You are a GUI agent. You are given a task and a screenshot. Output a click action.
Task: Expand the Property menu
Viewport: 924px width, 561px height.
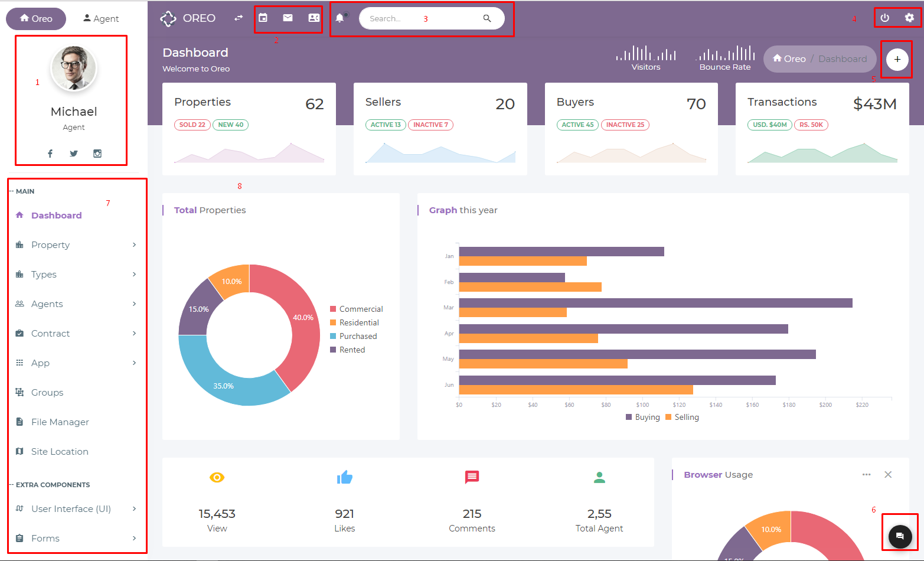[x=76, y=244]
